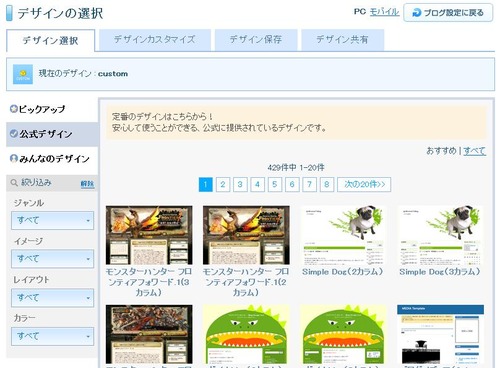Open the レイアウト dropdown
This screenshot has width=500, height=368.
(52, 297)
